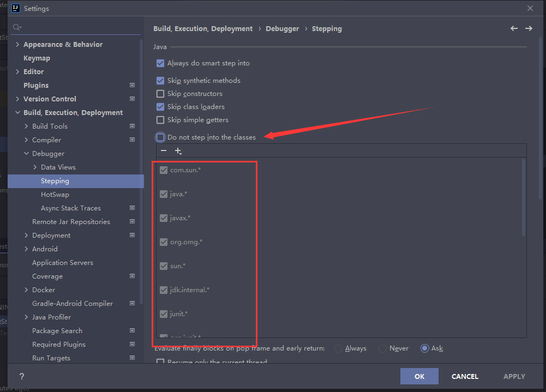
Task: Click the minus icon to remove a class pattern
Action: (x=164, y=150)
